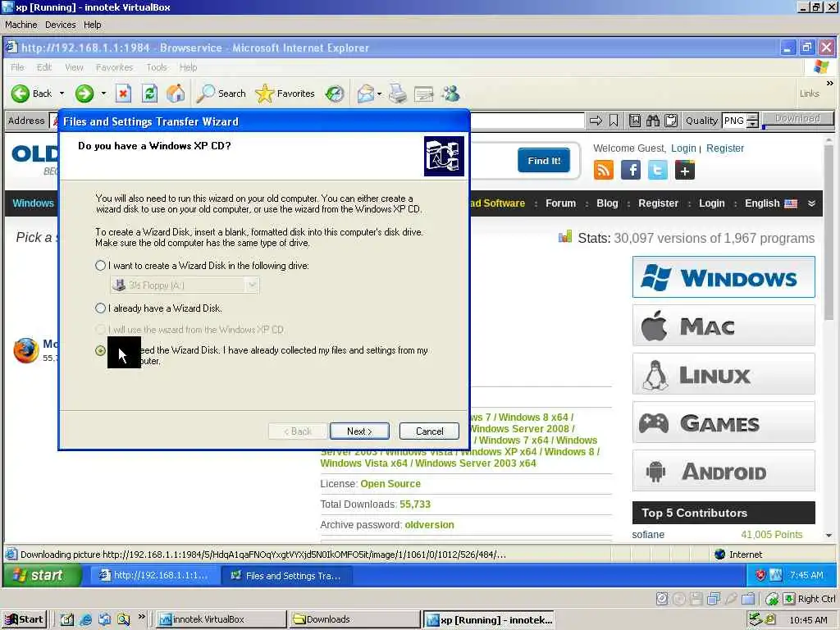The height and width of the screenshot is (630, 840).
Task: Click the History clock icon
Action: tap(335, 94)
